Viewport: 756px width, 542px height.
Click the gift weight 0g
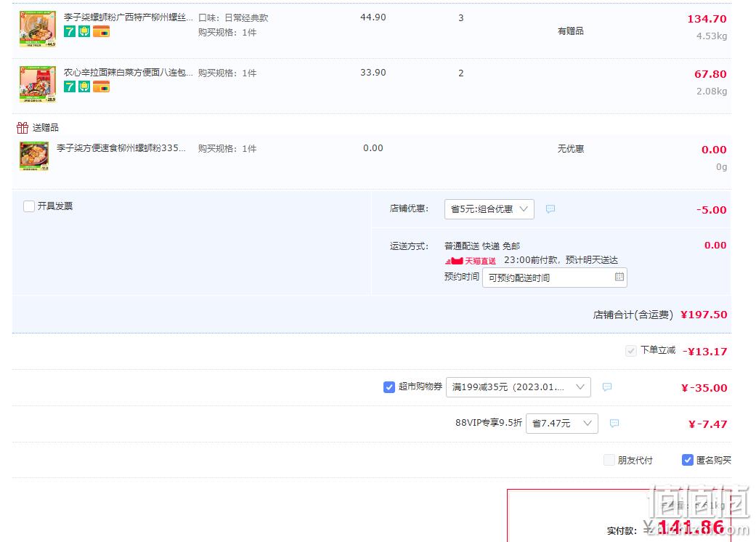tap(721, 167)
